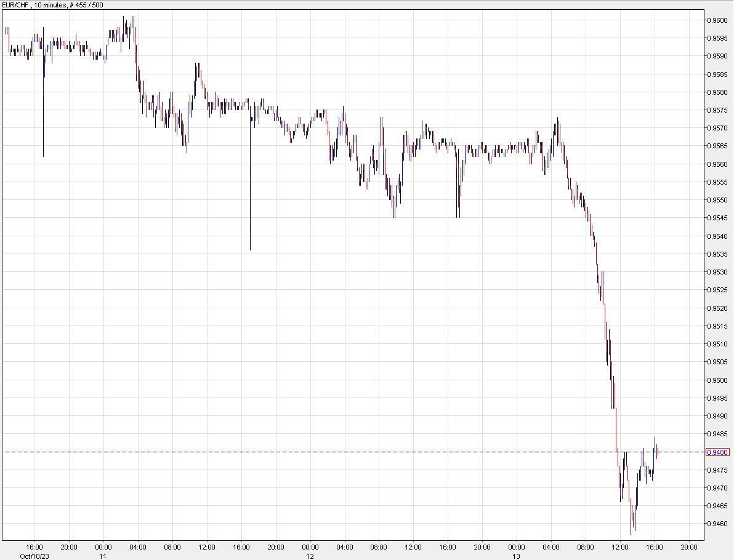734x560 pixels.
Task: Click the 0.9535 price axis label
Action: pyautogui.click(x=717, y=254)
